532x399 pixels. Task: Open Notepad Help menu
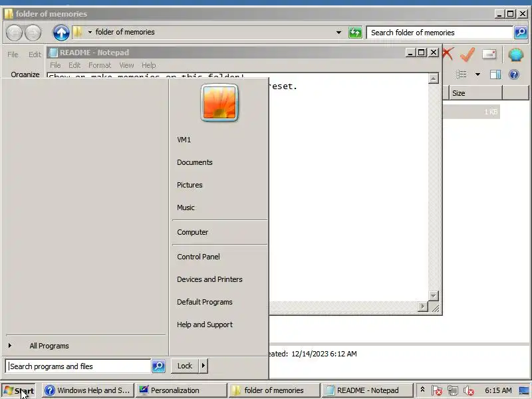click(148, 65)
